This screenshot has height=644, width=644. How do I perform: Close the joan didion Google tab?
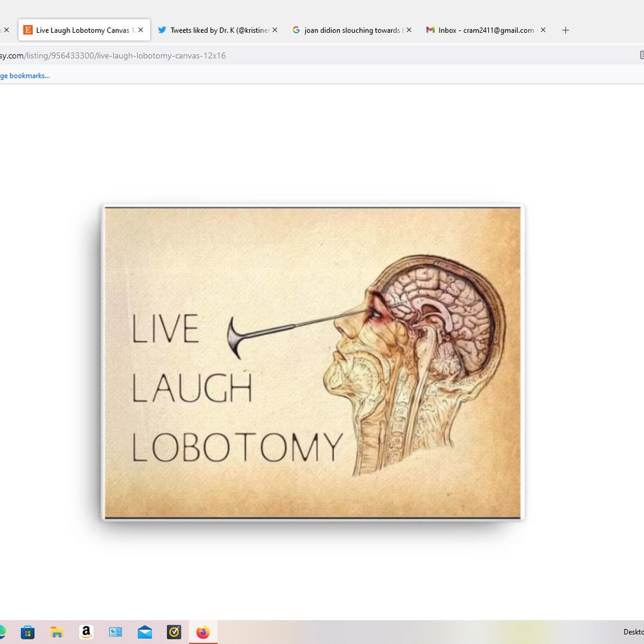pyautogui.click(x=409, y=30)
